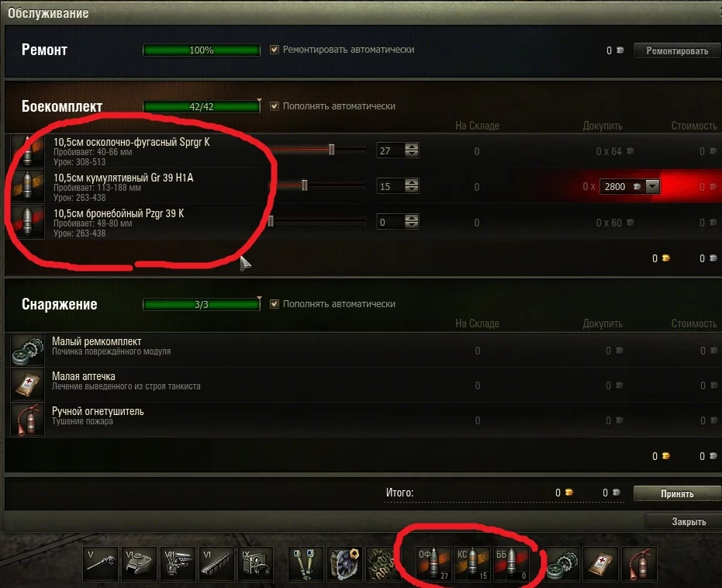Image resolution: width=722 pixels, height=588 pixels.
Task: Toggle ammo Пополнять автоматически checkbox
Action: pos(275,106)
